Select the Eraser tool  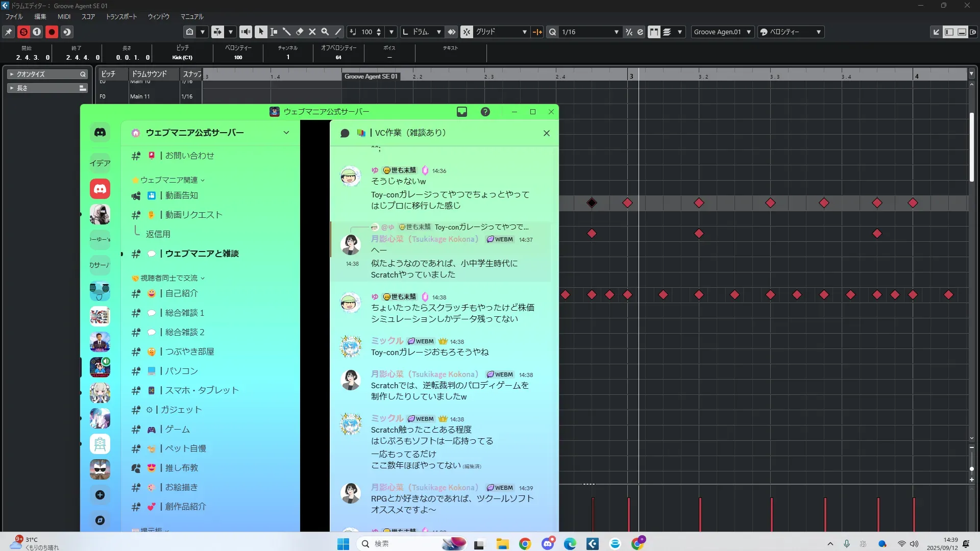coord(300,32)
